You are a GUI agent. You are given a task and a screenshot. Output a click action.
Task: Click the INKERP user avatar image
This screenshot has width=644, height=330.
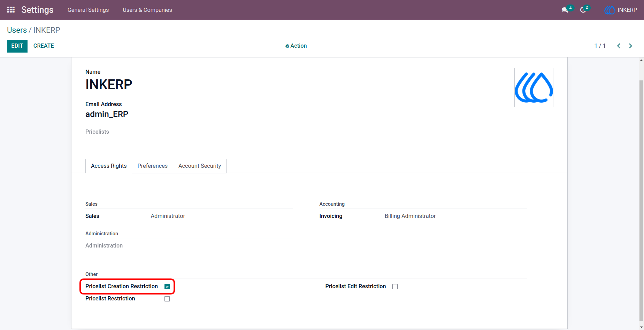point(534,88)
